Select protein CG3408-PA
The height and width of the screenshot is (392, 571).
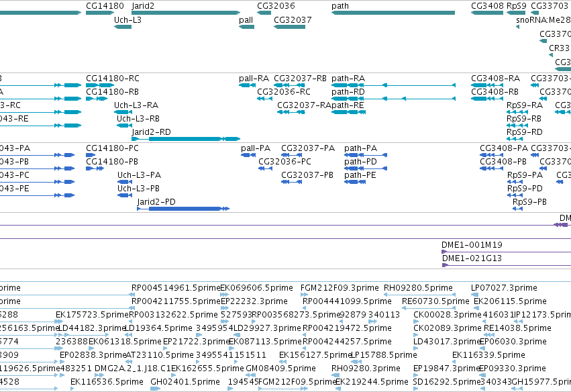504,148
